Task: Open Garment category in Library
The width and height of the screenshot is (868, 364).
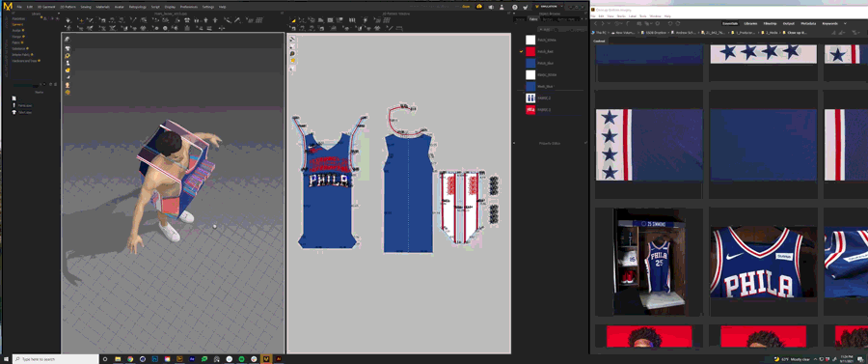Action: coord(17,24)
